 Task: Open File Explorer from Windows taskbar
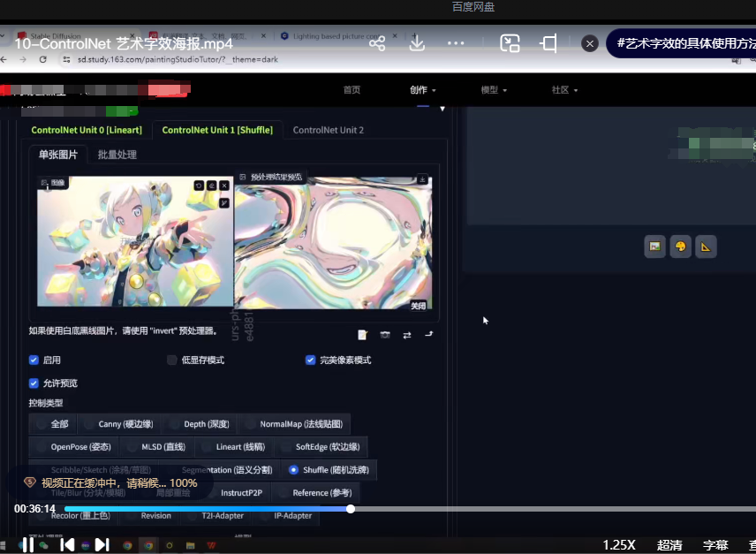pyautogui.click(x=191, y=545)
